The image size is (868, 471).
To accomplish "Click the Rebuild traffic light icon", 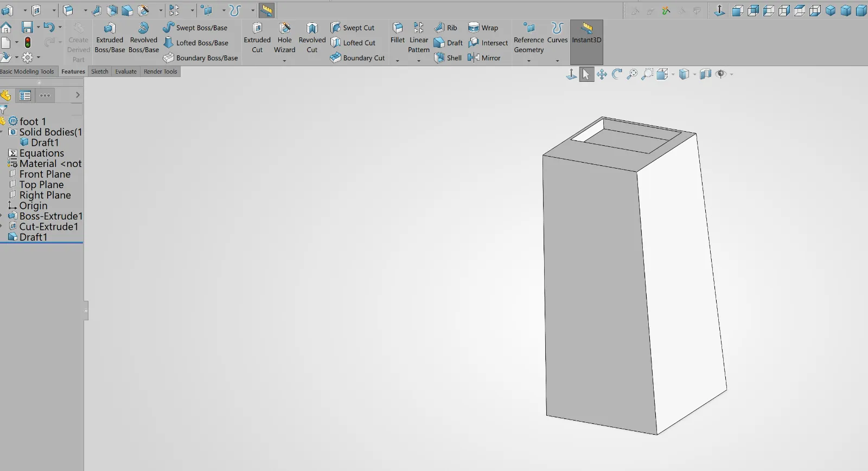I will (x=28, y=42).
